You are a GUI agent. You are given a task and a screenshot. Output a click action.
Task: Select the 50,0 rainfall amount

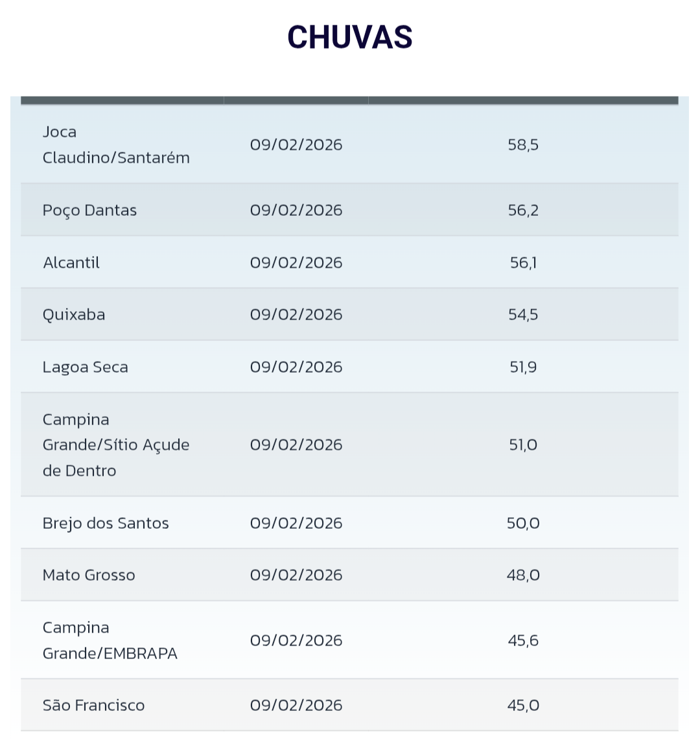[x=523, y=524]
